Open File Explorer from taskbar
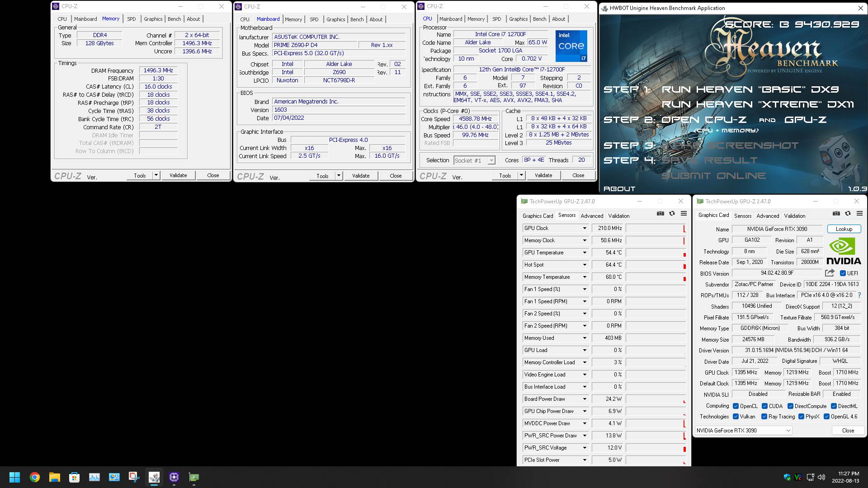The height and width of the screenshot is (488, 868). click(55, 477)
